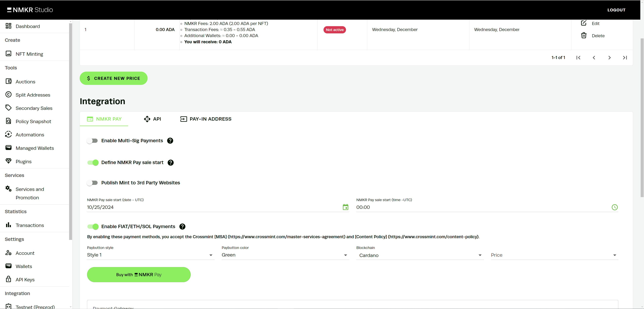Open Managed Wallets in sidebar
This screenshot has width=644, height=309.
(x=35, y=148)
